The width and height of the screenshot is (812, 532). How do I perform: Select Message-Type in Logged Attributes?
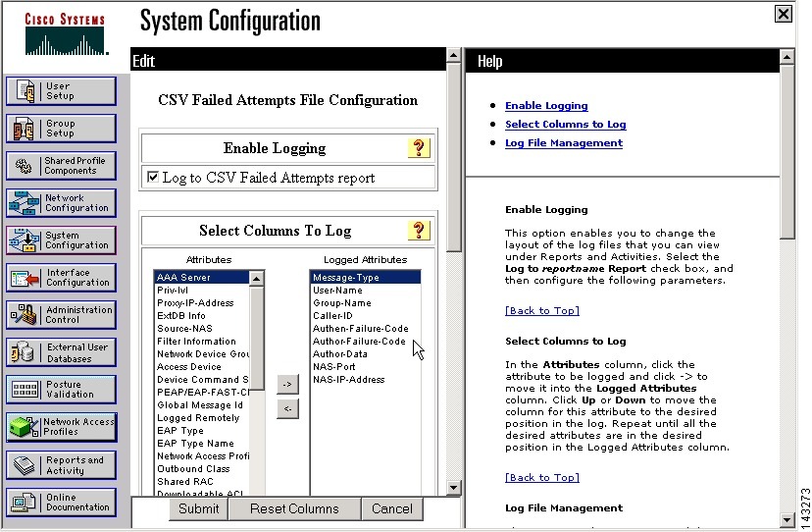(x=365, y=278)
